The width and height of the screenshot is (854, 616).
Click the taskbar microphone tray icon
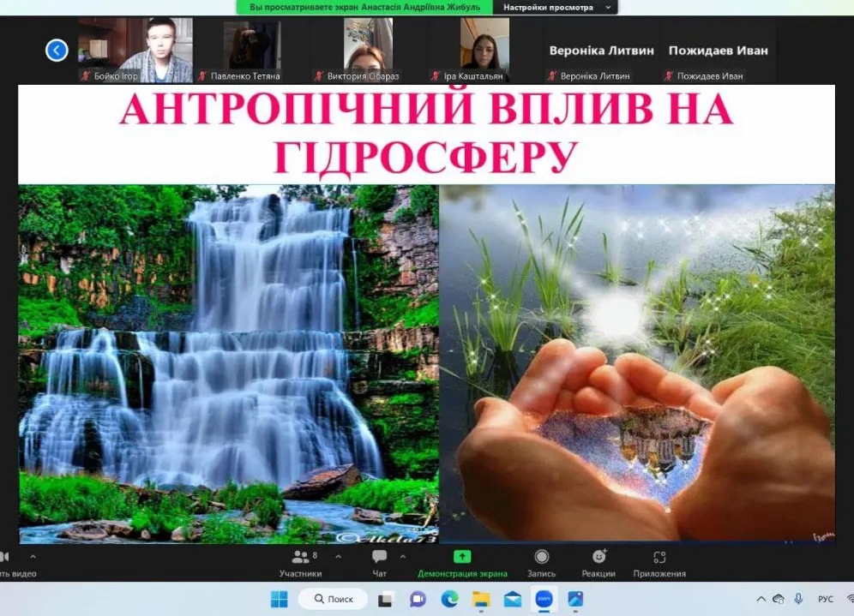click(x=798, y=599)
